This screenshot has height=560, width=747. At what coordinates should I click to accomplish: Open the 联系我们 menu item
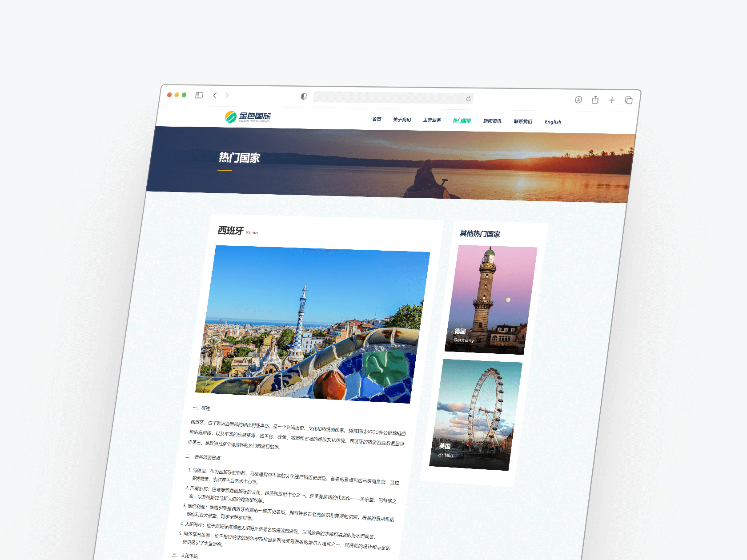coord(523,121)
